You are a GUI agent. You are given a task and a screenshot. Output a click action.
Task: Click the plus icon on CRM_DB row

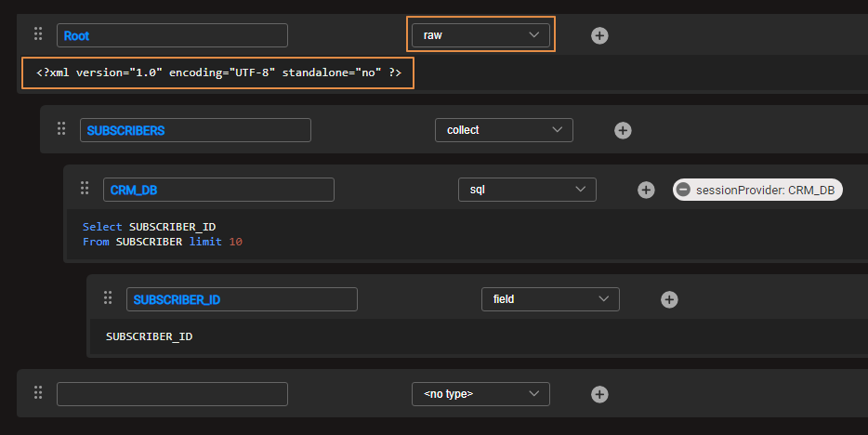click(646, 190)
